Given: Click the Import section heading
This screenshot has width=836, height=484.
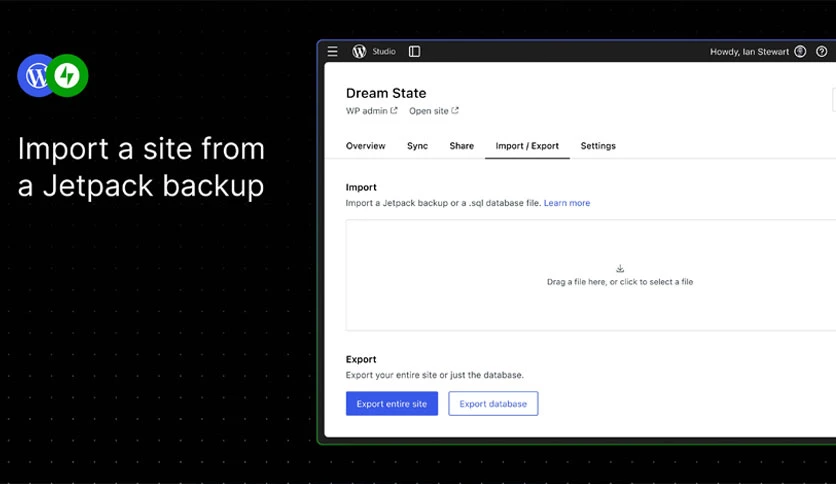Looking at the screenshot, I should coord(361,187).
